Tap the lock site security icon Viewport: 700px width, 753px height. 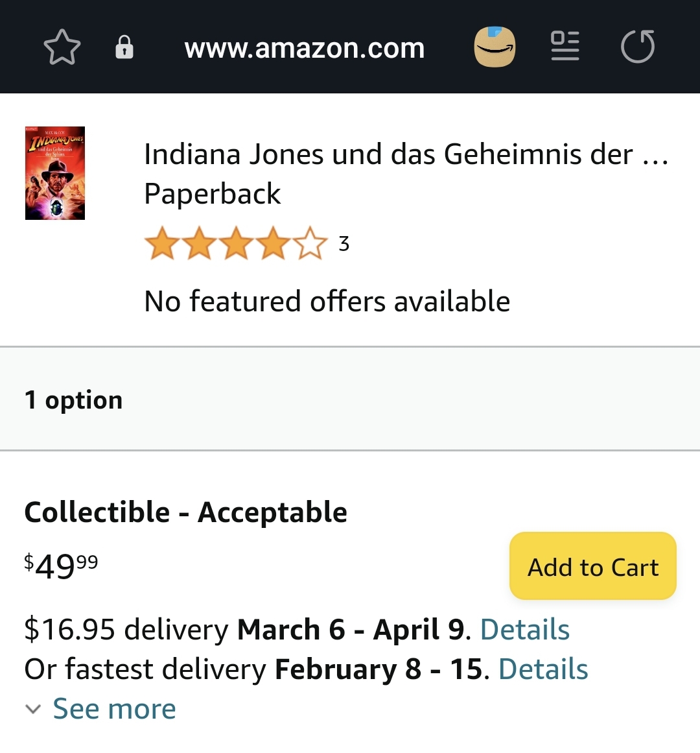click(x=124, y=47)
